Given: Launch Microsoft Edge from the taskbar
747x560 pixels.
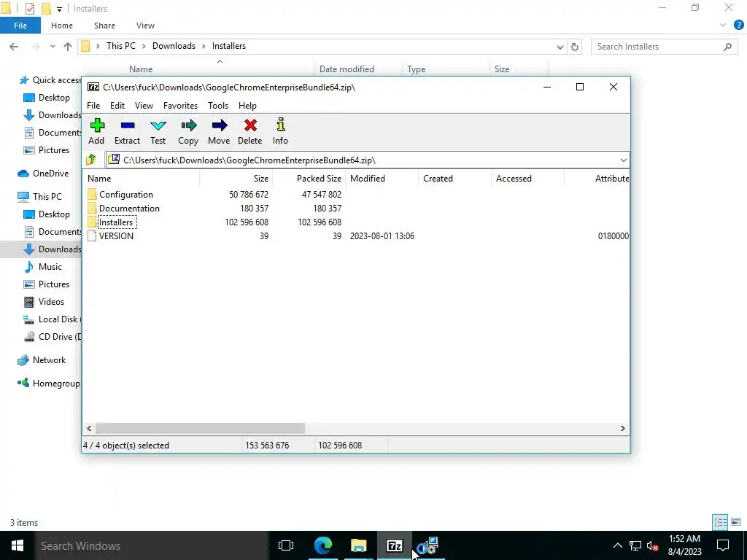Looking at the screenshot, I should [x=323, y=545].
